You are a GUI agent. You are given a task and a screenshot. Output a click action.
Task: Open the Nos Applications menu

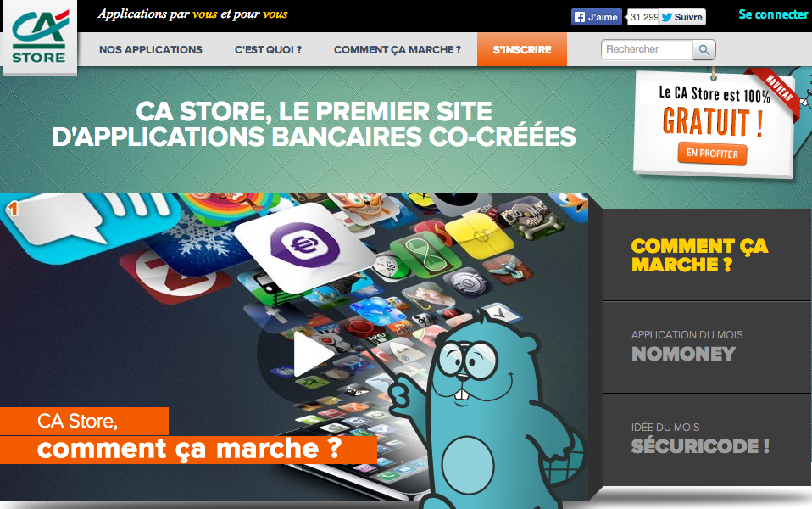[151, 50]
